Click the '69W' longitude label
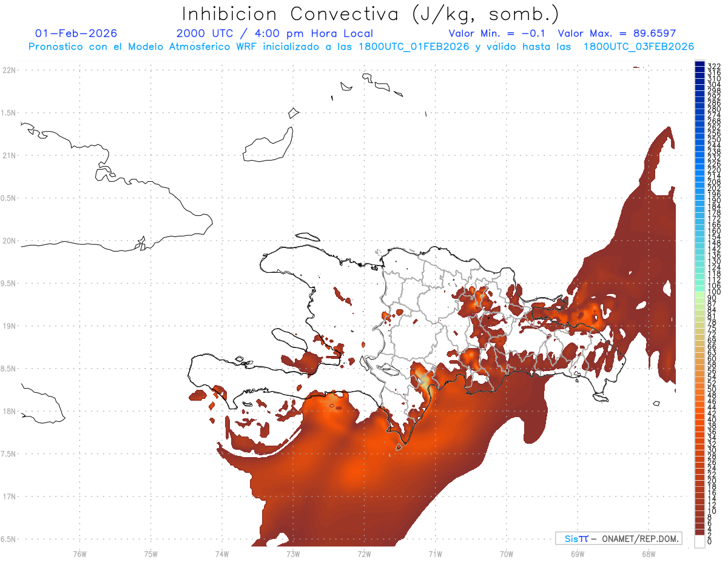The image size is (728, 562). point(578,554)
